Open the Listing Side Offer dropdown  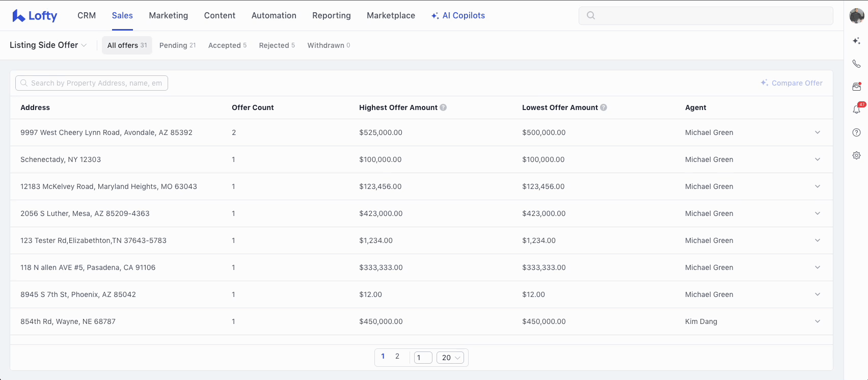tap(48, 45)
